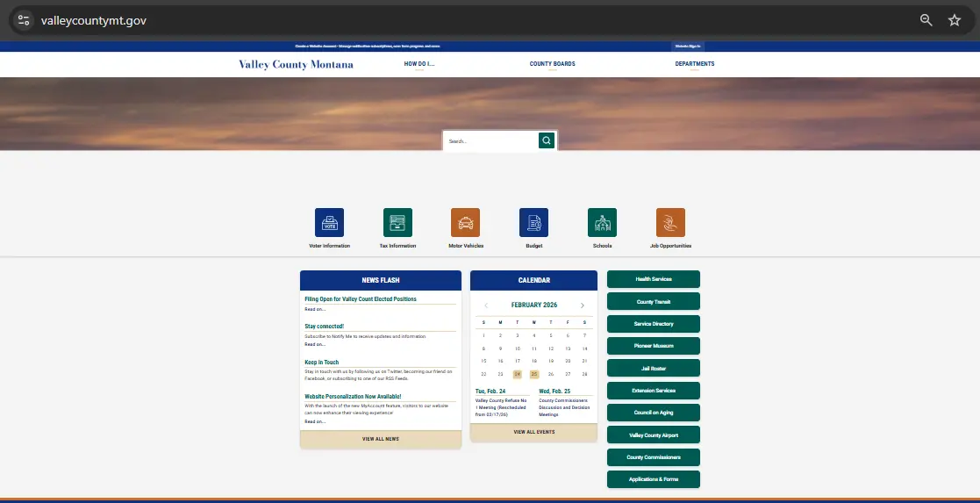This screenshot has height=503, width=980.
Task: Click the browser zoom magnifier icon
Action: (x=926, y=20)
